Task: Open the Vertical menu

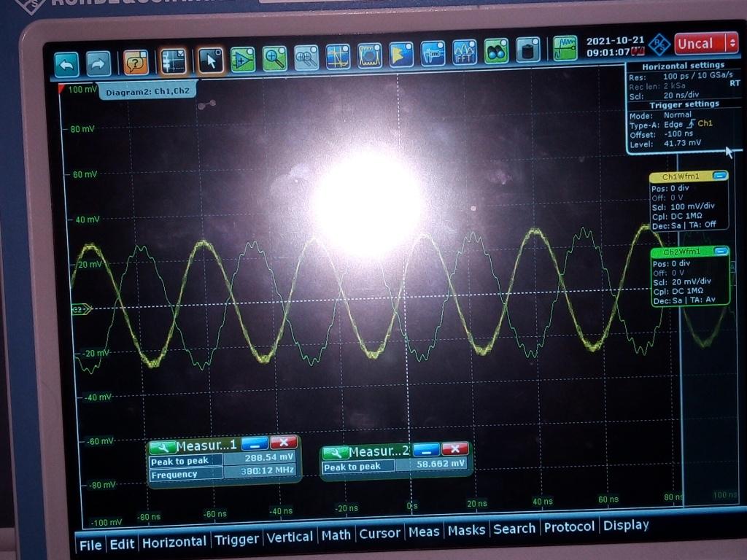Action: 289,537
